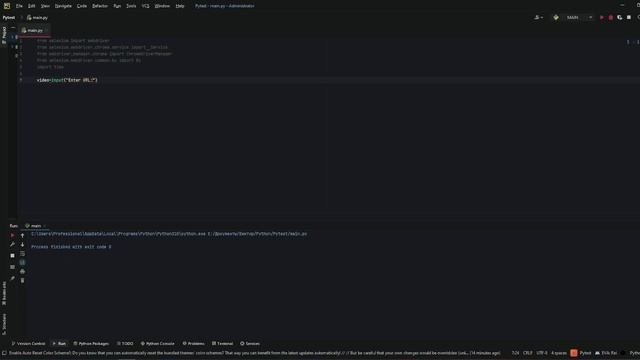Screen dimensions: 640x360
Task: Click the inspection indicator at editor top-right
Action: point(632,42)
